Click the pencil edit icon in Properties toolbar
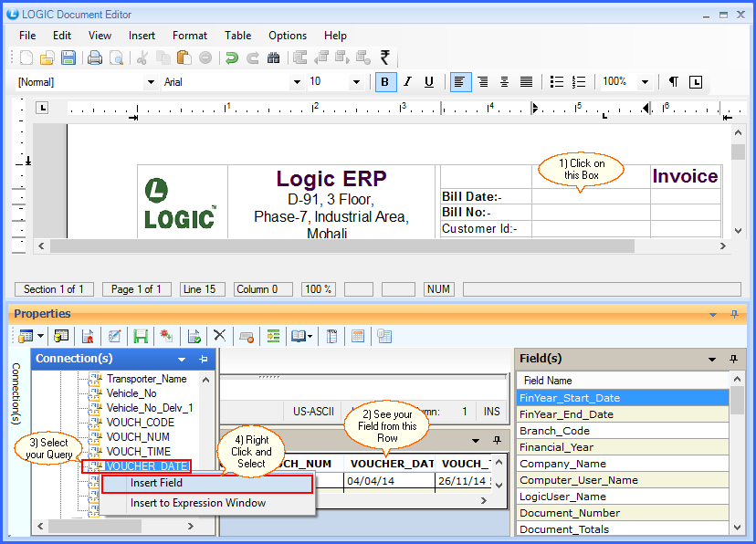The image size is (756, 544). pyautogui.click(x=114, y=336)
